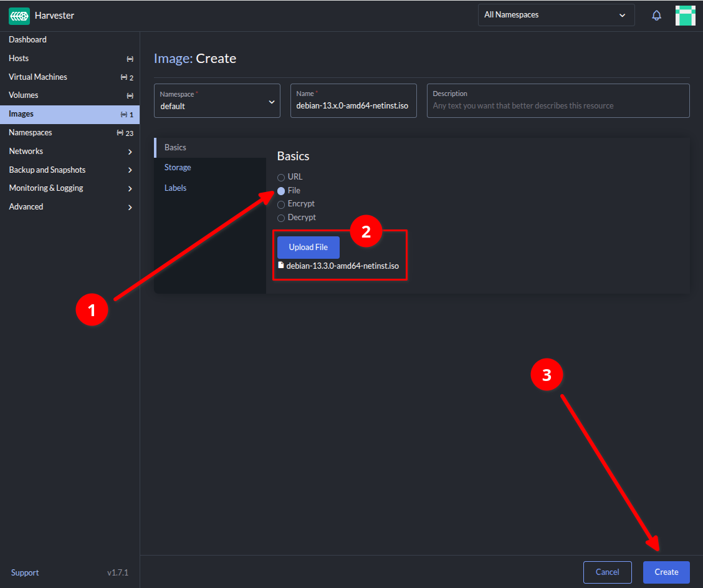This screenshot has width=703, height=588.
Task: Click the Volumes count badge icon
Action: pyautogui.click(x=130, y=95)
